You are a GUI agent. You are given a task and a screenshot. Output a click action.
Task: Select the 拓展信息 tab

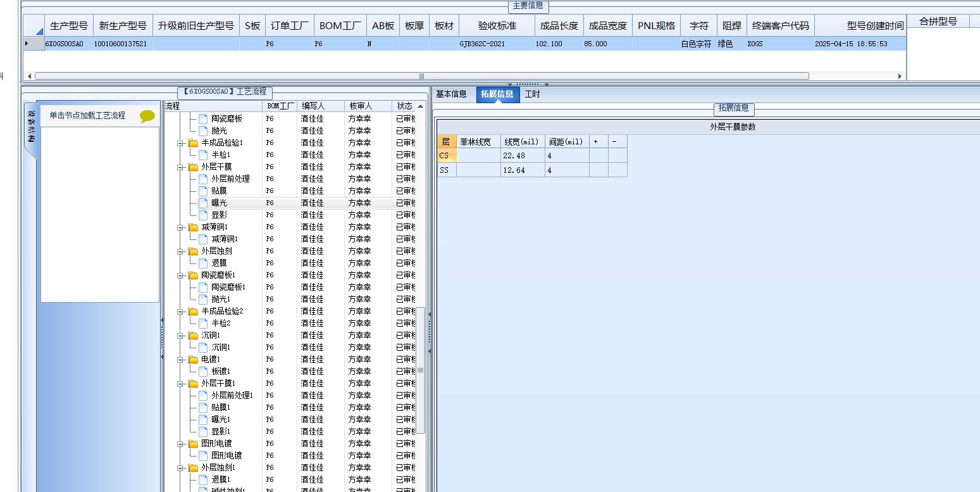point(497,94)
